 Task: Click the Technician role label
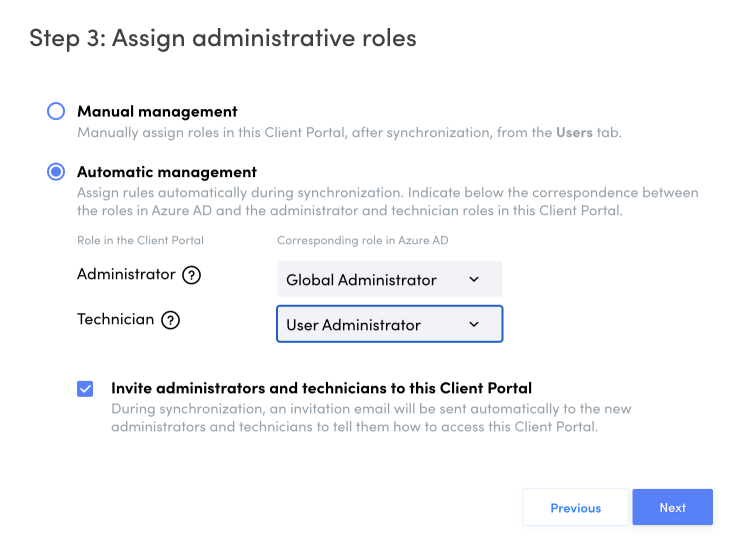pyautogui.click(x=116, y=320)
